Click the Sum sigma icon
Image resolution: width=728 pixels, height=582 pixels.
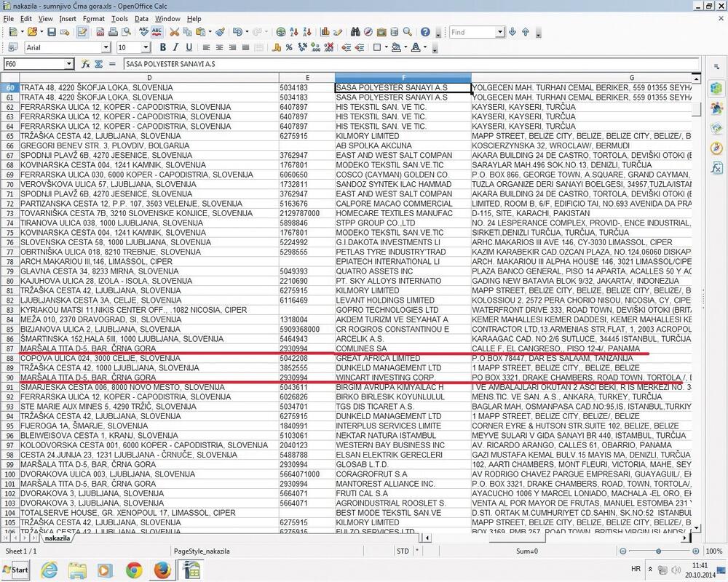[99, 64]
